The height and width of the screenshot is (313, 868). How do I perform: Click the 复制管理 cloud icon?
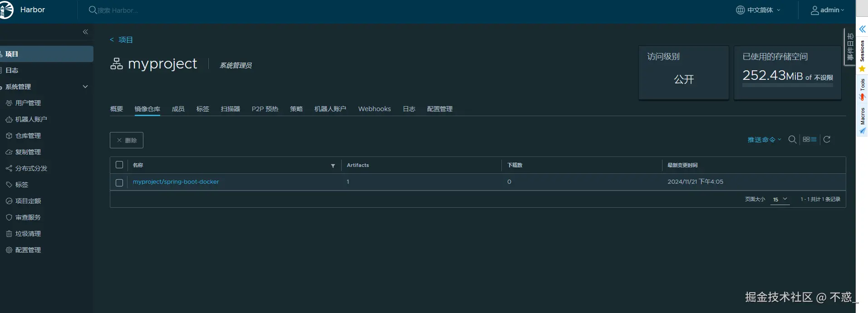coord(9,152)
